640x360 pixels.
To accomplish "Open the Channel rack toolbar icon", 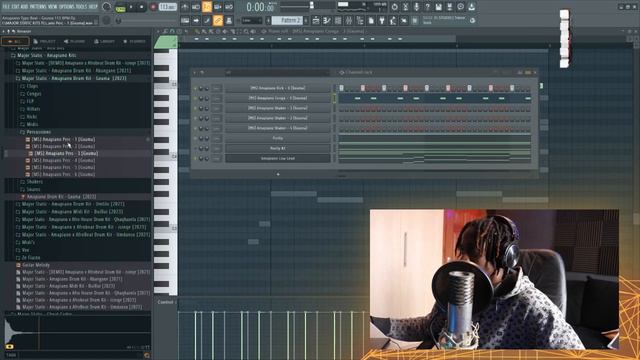I will click(338, 20).
